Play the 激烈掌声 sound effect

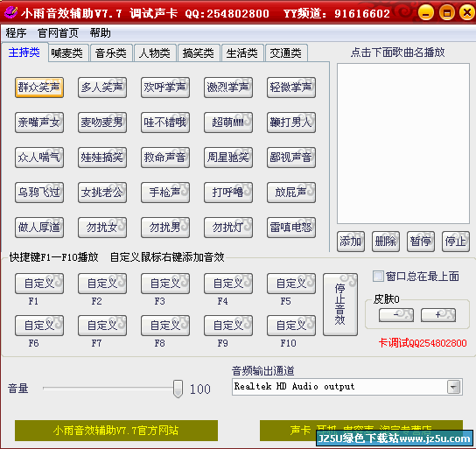[x=228, y=88]
